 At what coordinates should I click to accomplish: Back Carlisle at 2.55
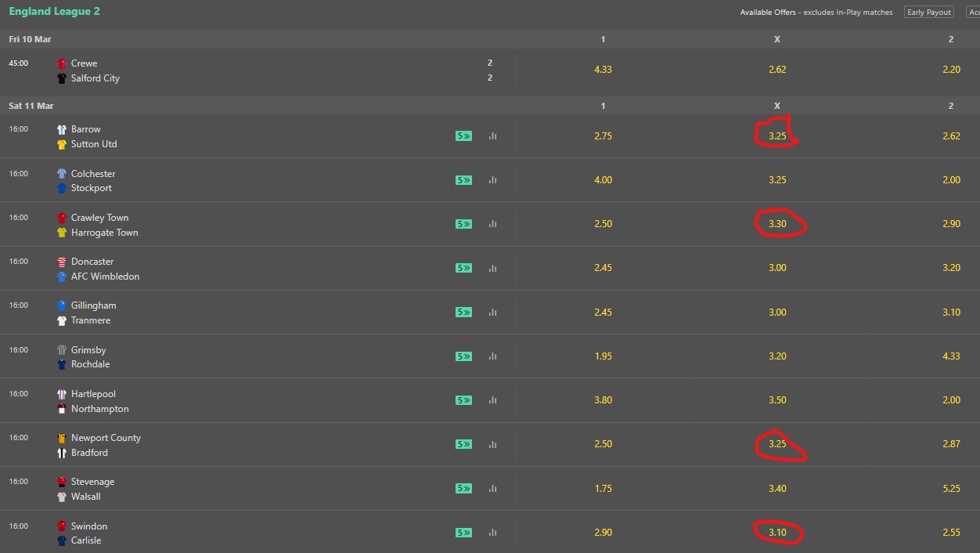[951, 533]
